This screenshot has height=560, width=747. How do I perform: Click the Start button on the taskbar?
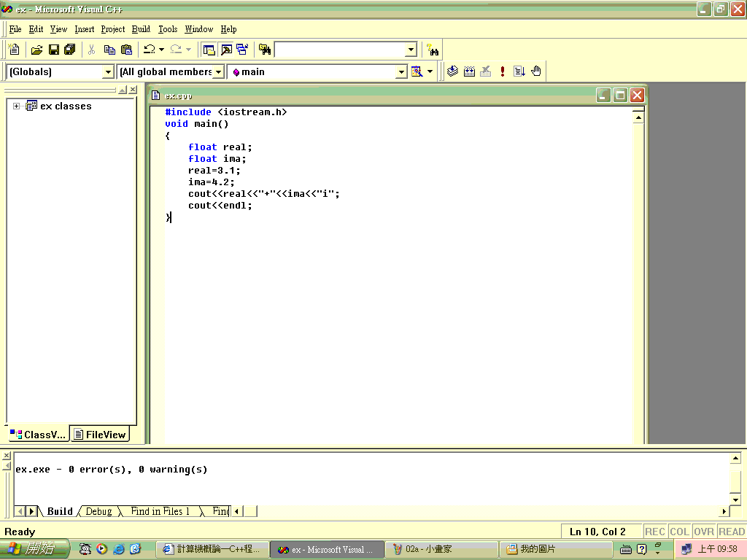click(x=34, y=548)
